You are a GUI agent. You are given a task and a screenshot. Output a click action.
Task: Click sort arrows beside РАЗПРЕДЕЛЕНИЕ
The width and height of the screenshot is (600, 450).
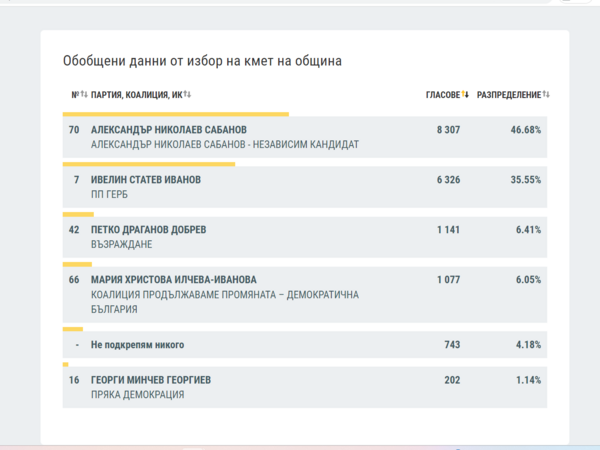tap(546, 95)
